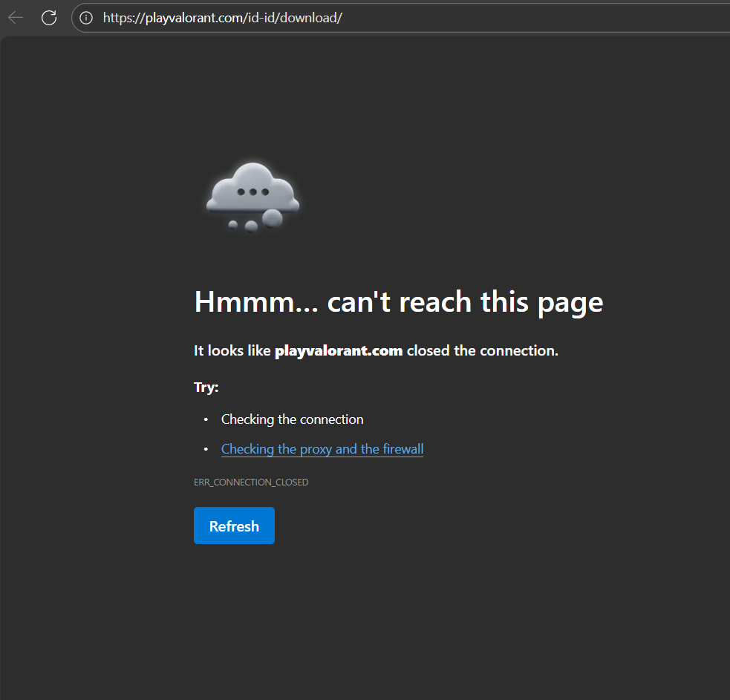Image resolution: width=730 pixels, height=700 pixels.
Task: Click the 'Try:' label
Action: coord(206,387)
